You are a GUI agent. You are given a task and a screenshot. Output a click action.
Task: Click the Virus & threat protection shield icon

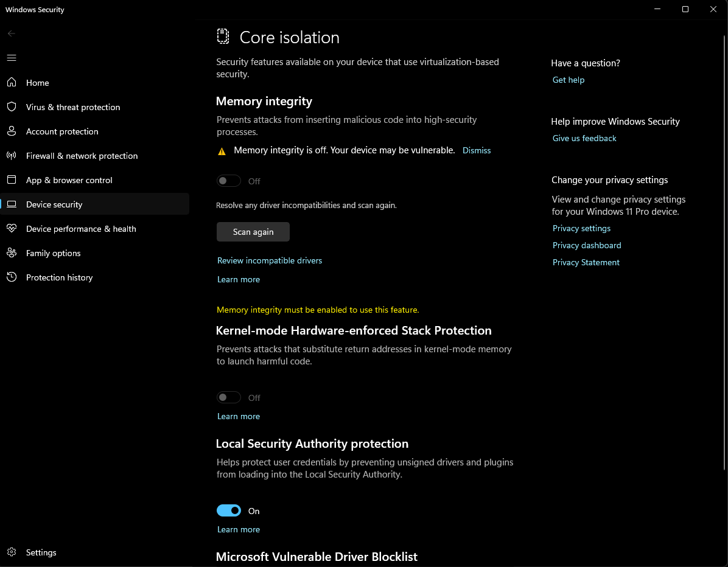[x=12, y=106]
